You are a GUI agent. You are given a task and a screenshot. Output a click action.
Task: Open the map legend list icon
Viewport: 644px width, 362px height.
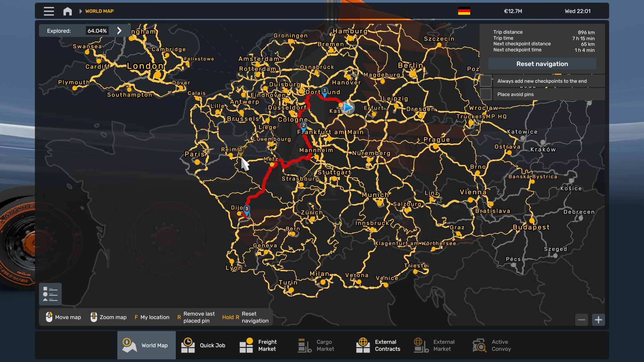tap(50, 294)
